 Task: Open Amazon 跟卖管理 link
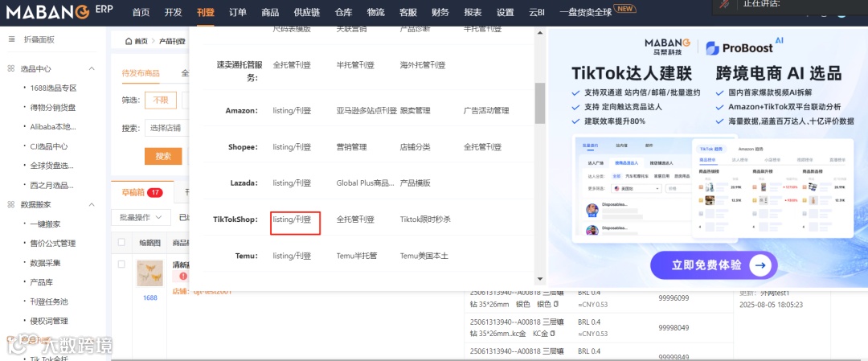pos(416,111)
